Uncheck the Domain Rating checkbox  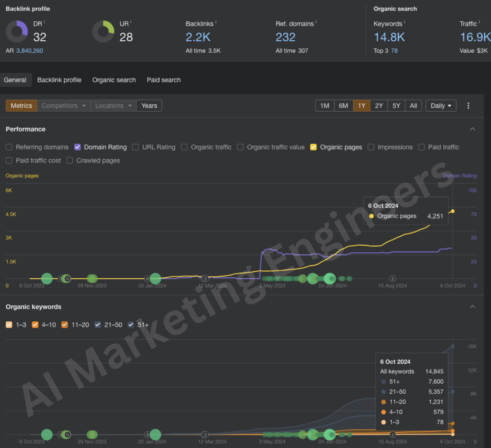(77, 147)
